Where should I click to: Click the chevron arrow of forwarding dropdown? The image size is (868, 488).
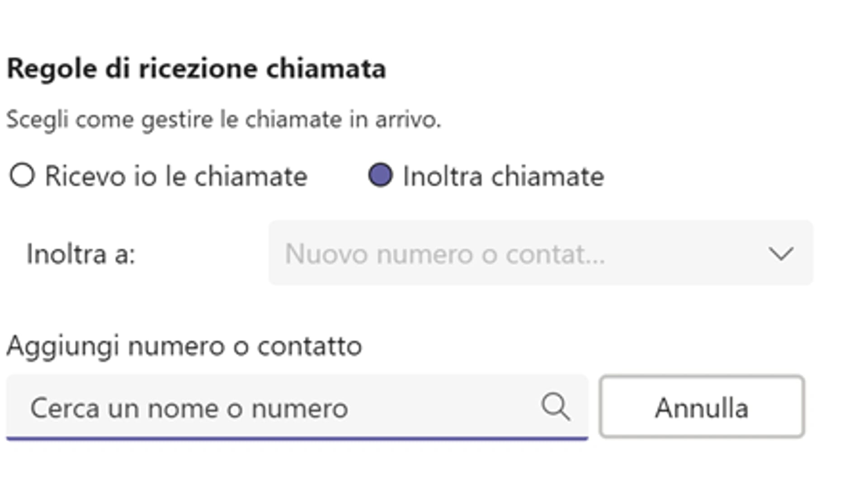781,253
